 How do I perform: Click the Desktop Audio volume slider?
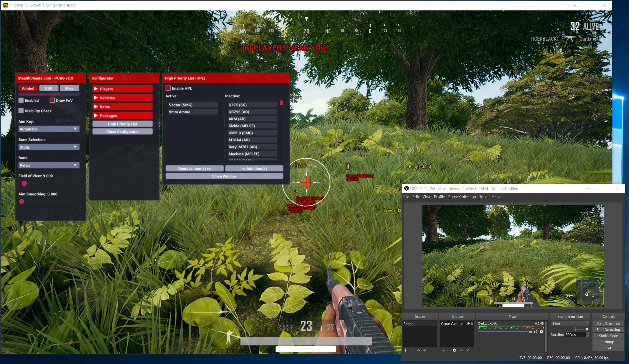[x=505, y=332]
